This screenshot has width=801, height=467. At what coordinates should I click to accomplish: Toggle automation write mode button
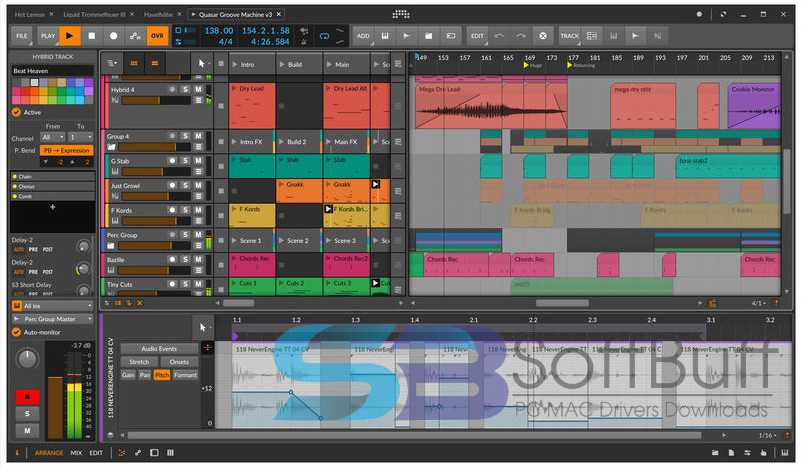tap(135, 36)
